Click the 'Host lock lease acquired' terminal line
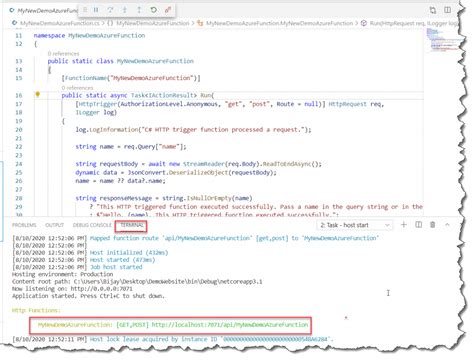Image resolution: width=474 pixels, height=360 pixels. point(173,339)
